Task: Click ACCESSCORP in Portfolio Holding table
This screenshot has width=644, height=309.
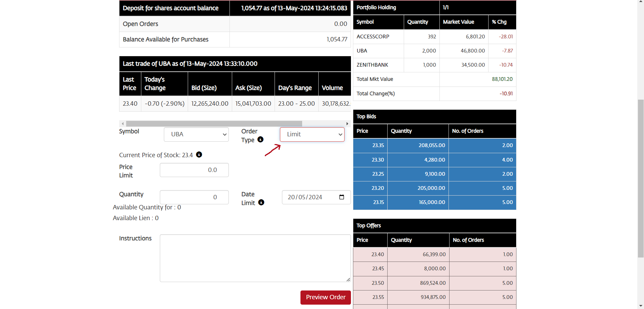Action: point(373,37)
